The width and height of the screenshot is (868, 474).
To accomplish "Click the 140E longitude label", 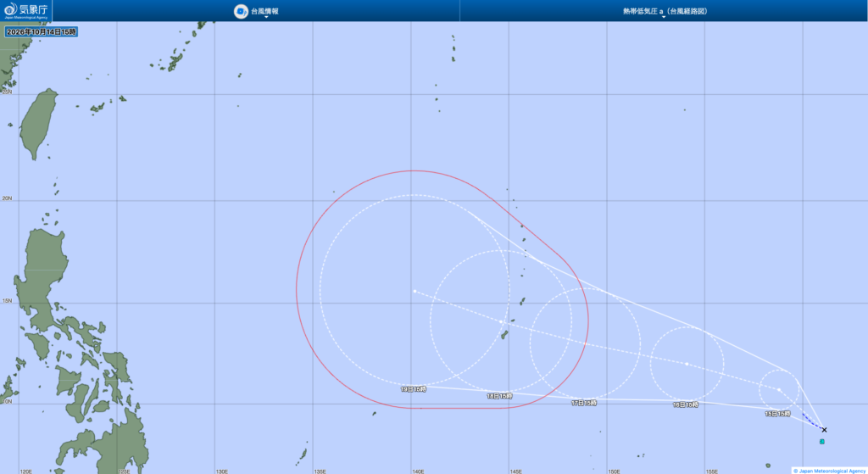I will click(418, 471).
